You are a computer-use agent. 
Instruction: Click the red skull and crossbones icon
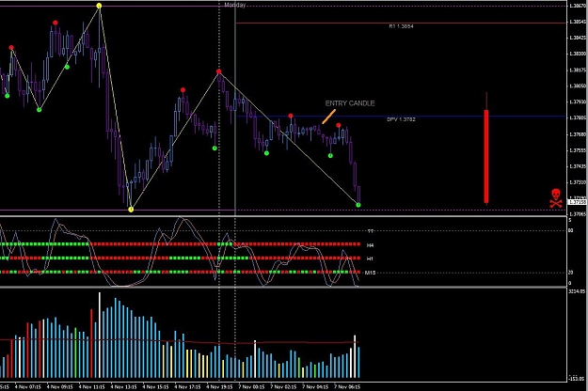tap(556, 198)
